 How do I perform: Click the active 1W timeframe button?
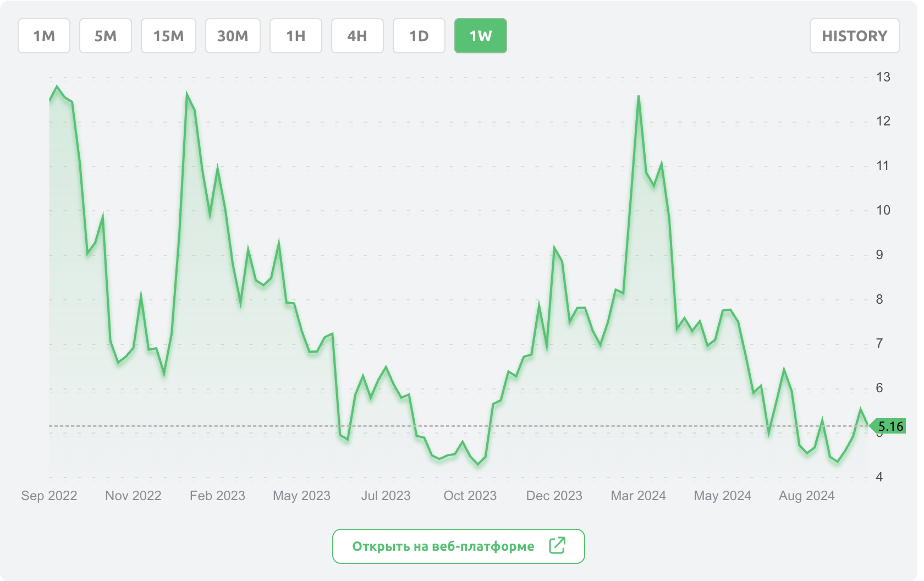pos(480,36)
